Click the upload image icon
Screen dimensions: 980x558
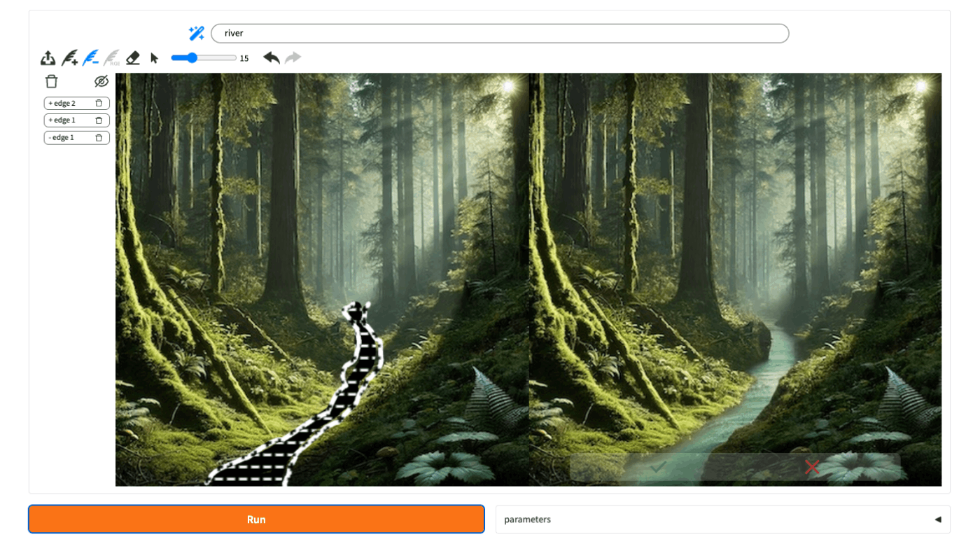(48, 58)
